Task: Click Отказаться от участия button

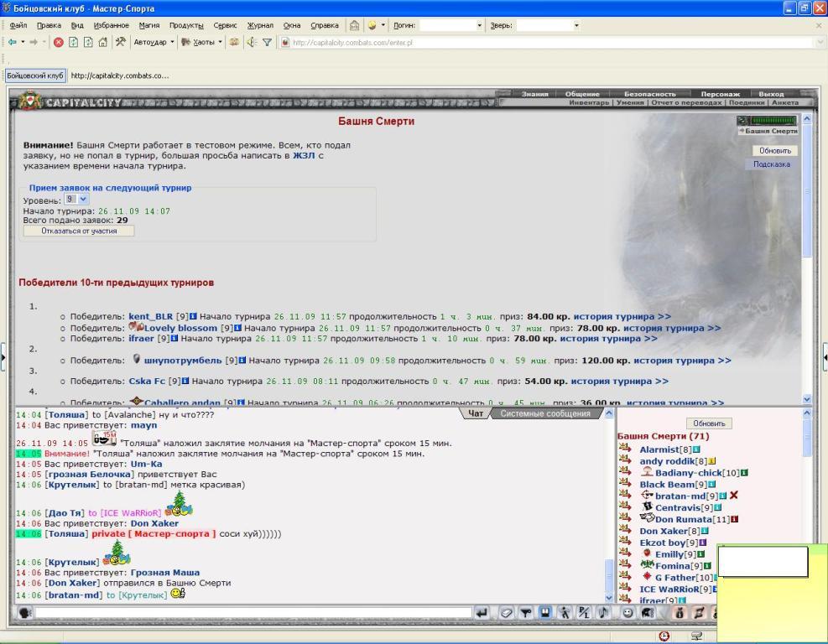Action: 79,231
